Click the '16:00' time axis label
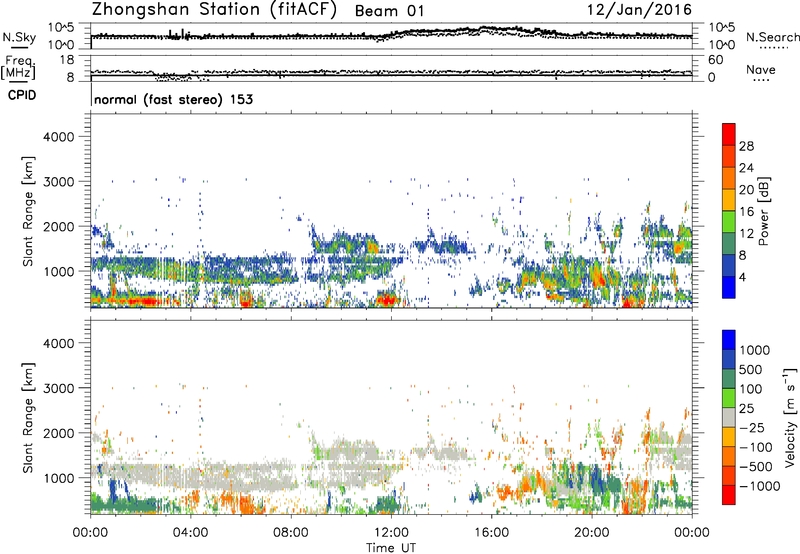 pos(491,533)
